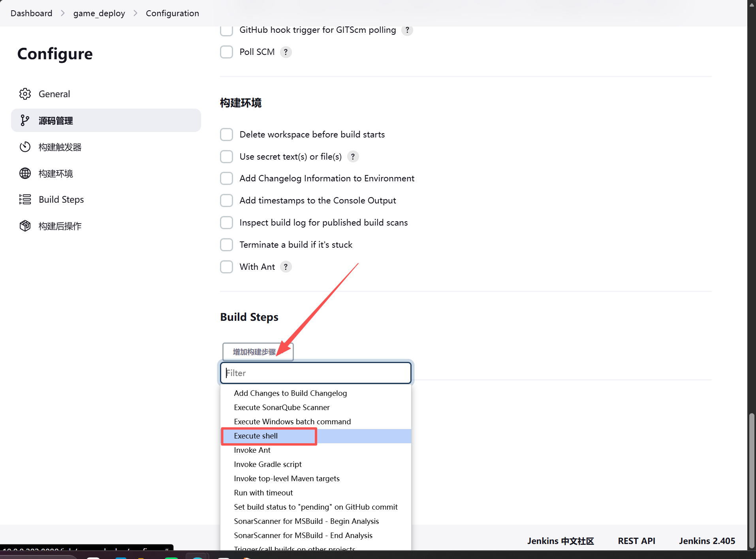Enable Use secret text(s) or file(s)
The width and height of the screenshot is (756, 559).
pyautogui.click(x=226, y=157)
